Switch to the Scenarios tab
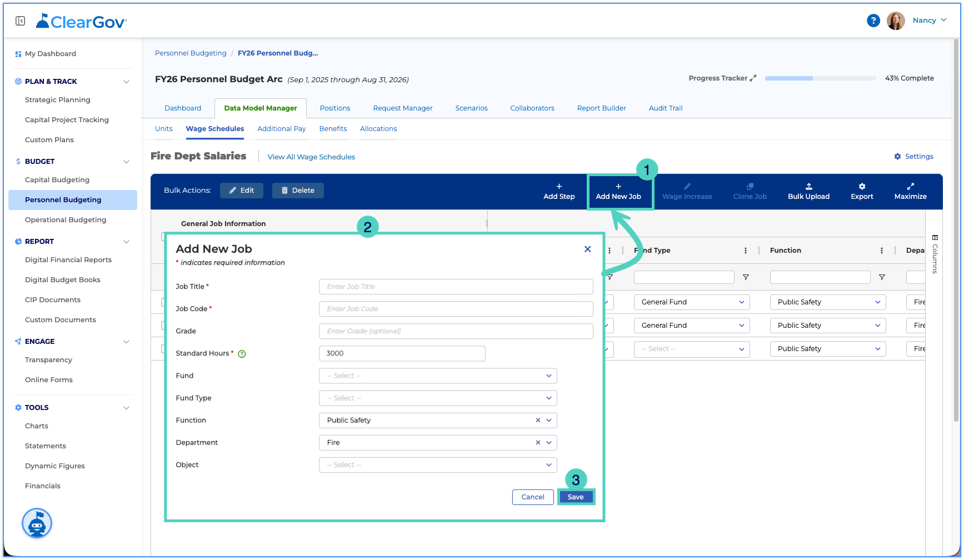Image resolution: width=964 pixels, height=560 pixels. point(471,108)
